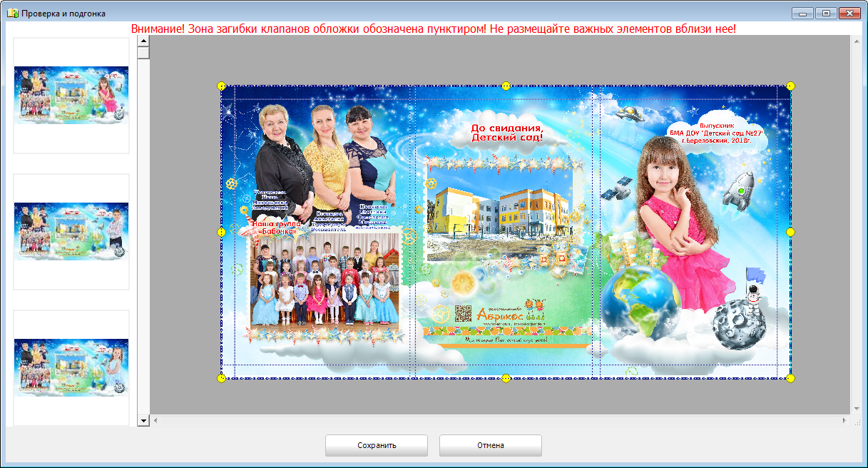Click the top-center yellow resize handle

(506, 86)
